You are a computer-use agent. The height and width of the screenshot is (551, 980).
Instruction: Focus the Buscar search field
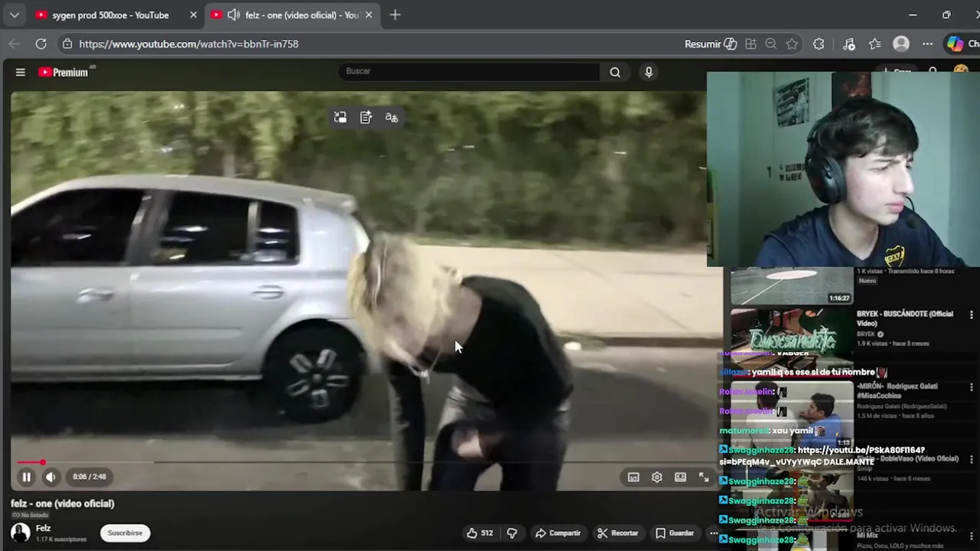tap(469, 71)
